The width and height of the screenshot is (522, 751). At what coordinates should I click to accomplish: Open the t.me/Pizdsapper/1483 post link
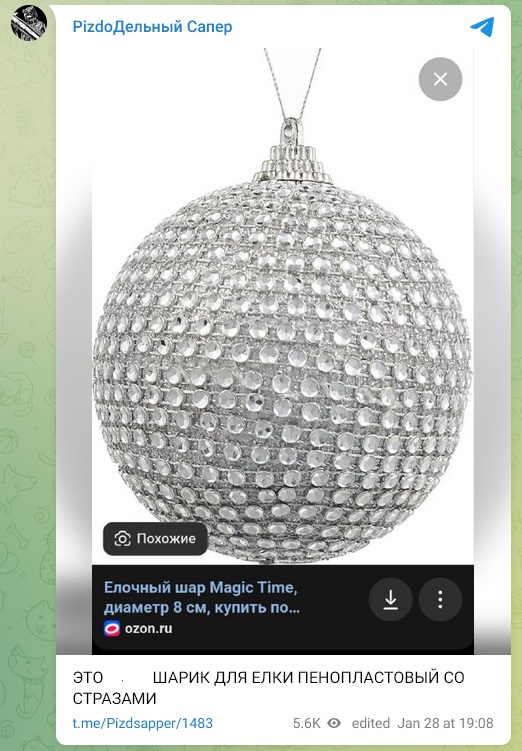[x=143, y=723]
